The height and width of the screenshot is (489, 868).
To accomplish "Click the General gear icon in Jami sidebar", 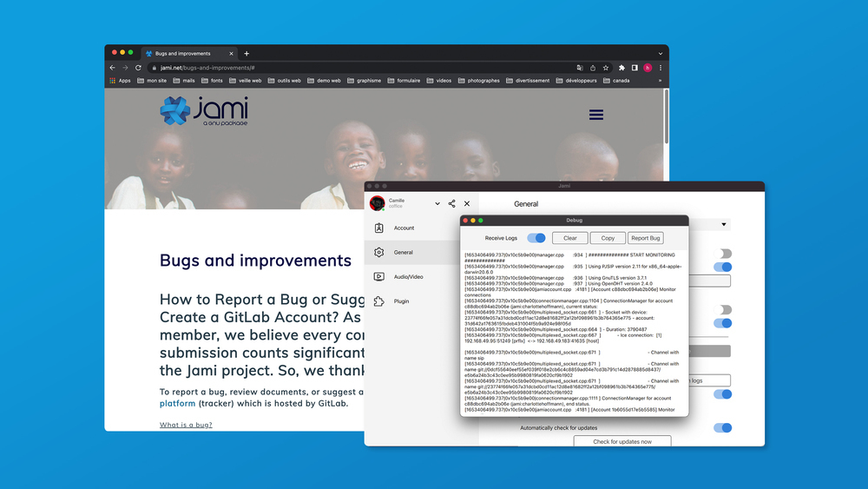I will pyautogui.click(x=378, y=252).
